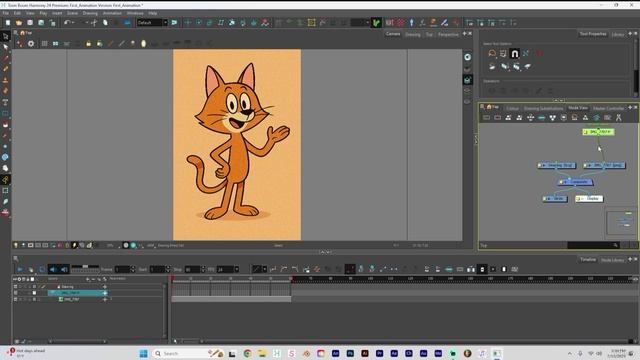Click the Add Layers plus button

(x=88, y=279)
